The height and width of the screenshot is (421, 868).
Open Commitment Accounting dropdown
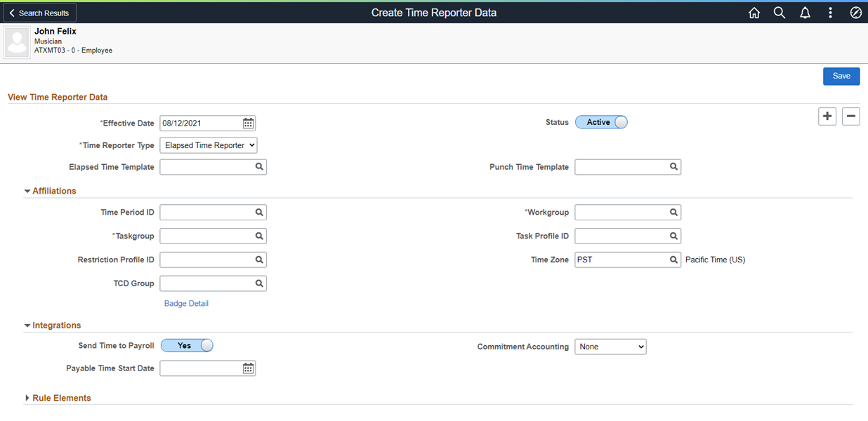(610, 347)
